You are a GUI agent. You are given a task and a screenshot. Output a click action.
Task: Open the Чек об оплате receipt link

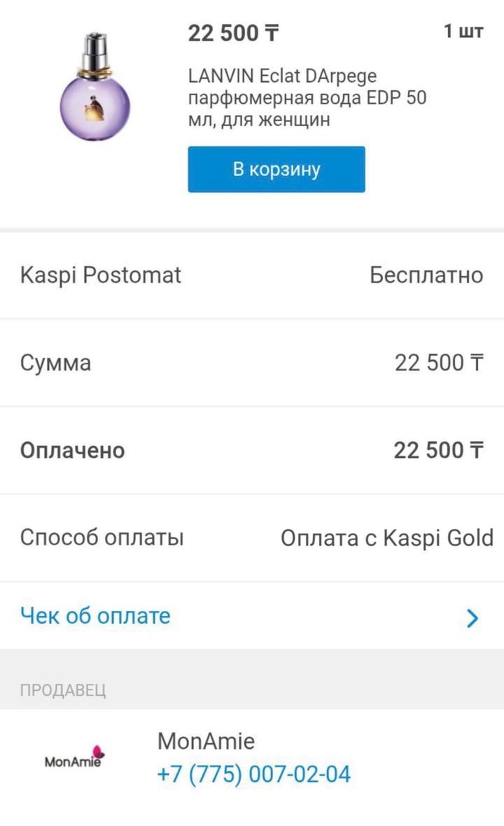pos(95,616)
